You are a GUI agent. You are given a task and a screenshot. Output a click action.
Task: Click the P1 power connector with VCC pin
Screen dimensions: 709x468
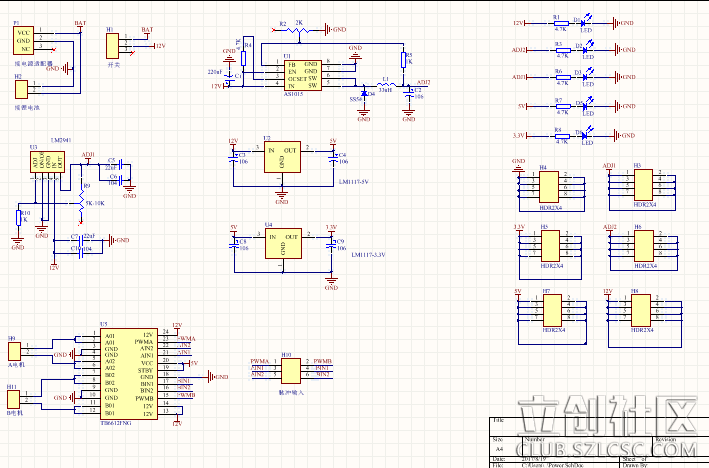(x=24, y=40)
